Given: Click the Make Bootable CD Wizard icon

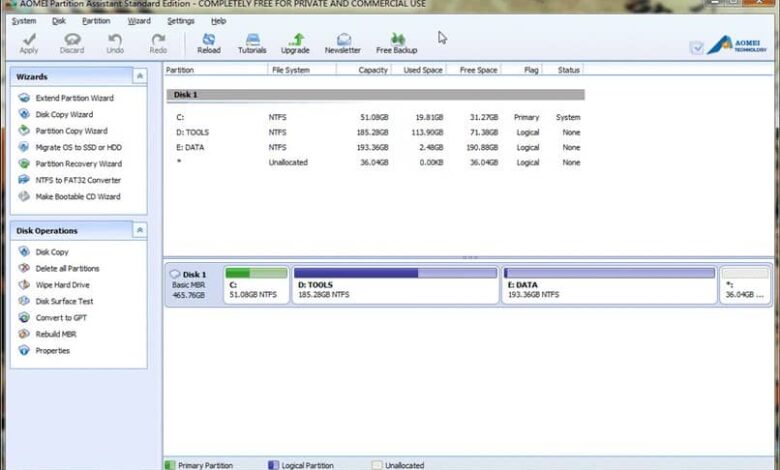Looking at the screenshot, I should click(x=24, y=196).
